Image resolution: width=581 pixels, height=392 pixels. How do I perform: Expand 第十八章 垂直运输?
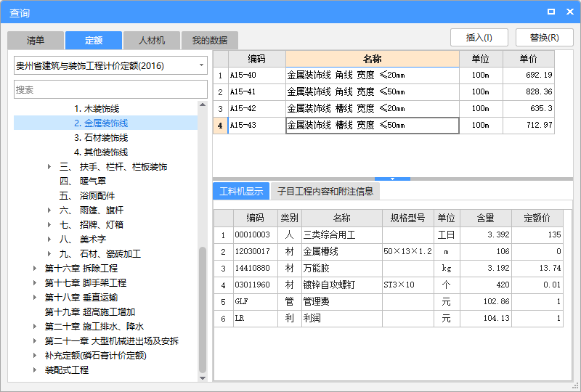pyautogui.click(x=35, y=297)
